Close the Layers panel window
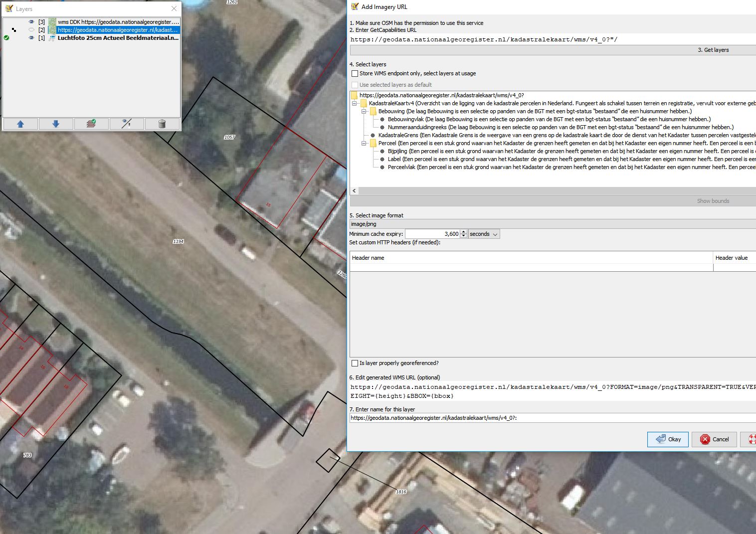This screenshot has width=756, height=534. [x=174, y=8]
